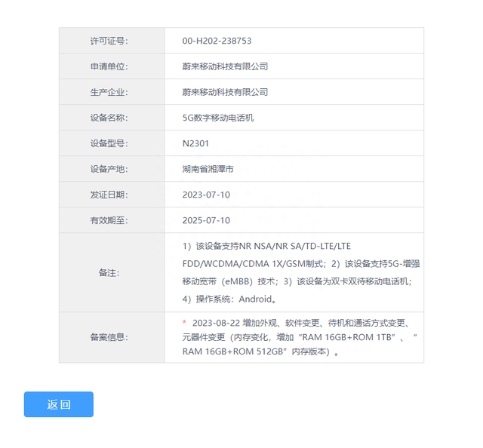Click the 备案信息 label
The height and width of the screenshot is (448, 483).
tap(109, 337)
